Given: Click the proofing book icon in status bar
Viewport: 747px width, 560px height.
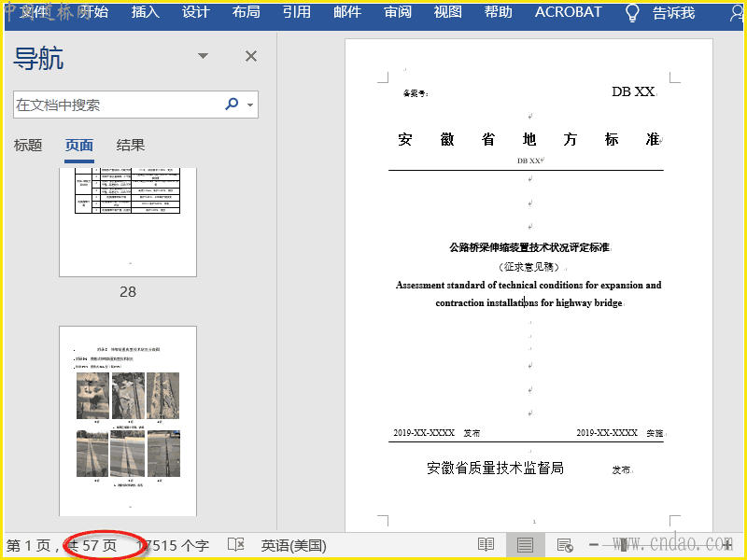Looking at the screenshot, I should tap(236, 545).
